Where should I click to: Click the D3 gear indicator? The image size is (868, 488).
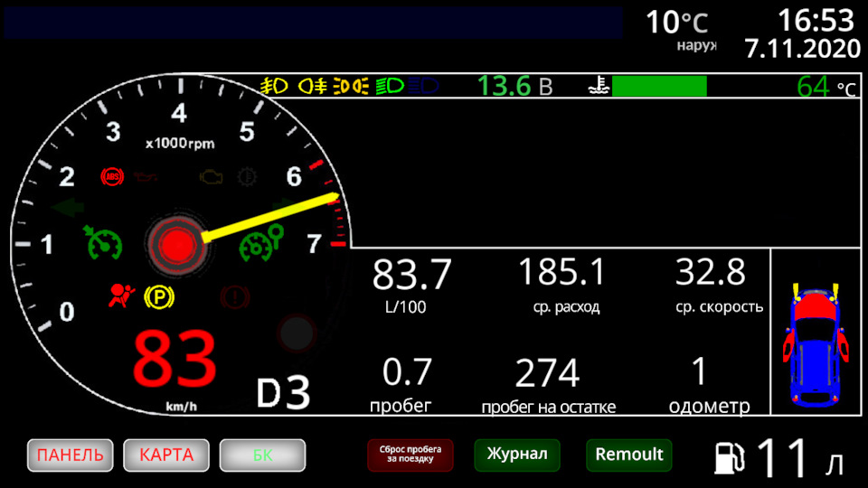click(283, 394)
